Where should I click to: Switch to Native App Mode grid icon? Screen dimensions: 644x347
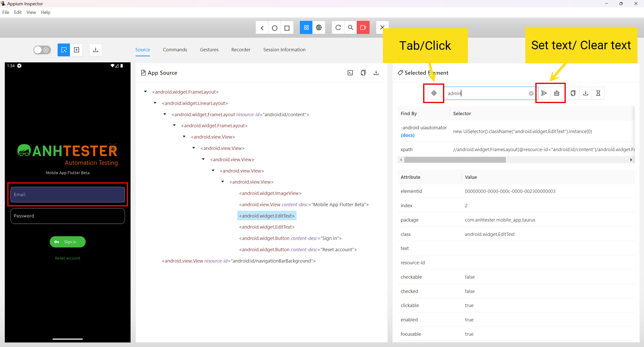coord(306,27)
